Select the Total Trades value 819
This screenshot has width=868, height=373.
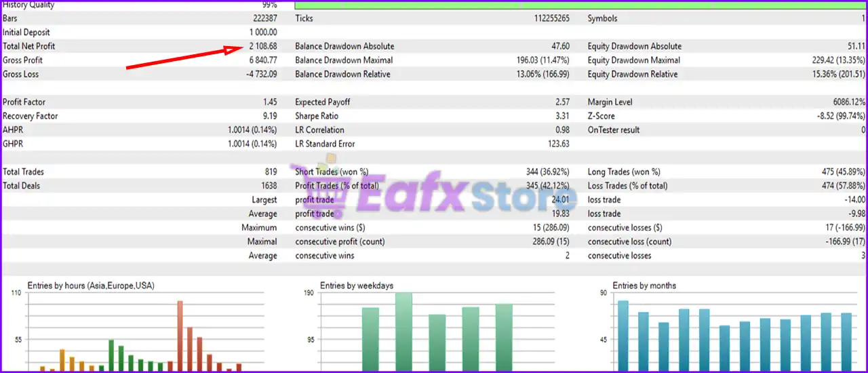tap(271, 172)
